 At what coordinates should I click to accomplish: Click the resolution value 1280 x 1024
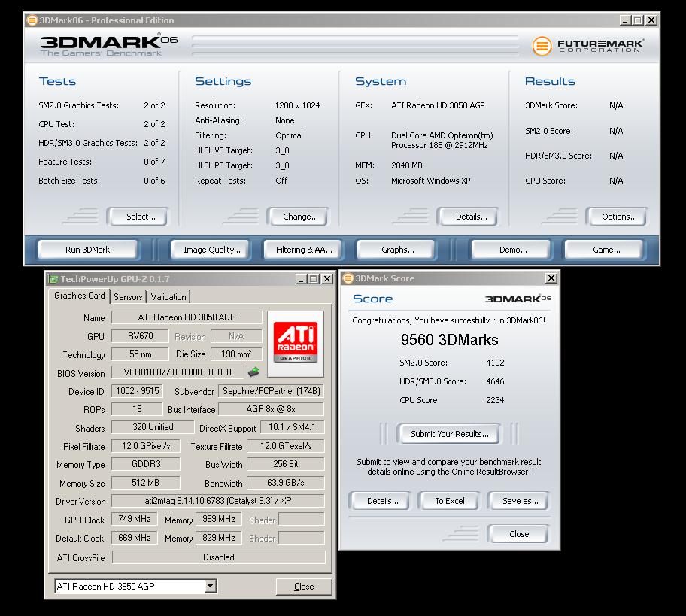point(298,105)
